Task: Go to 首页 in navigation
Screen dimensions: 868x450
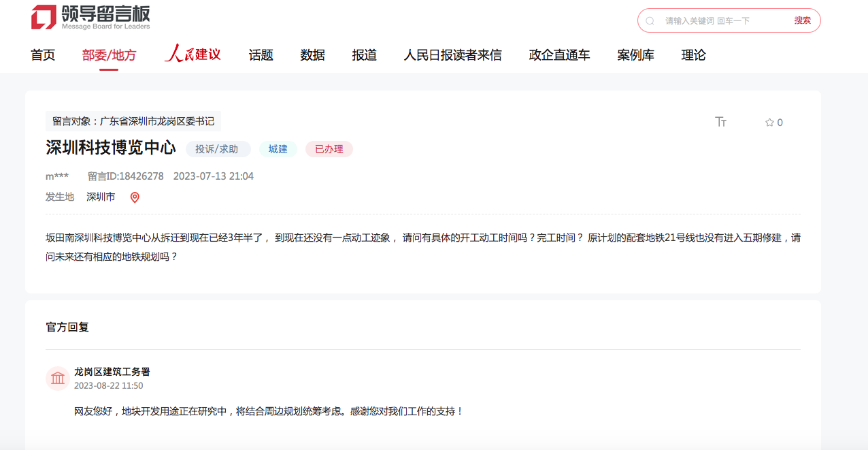Action: coord(43,55)
